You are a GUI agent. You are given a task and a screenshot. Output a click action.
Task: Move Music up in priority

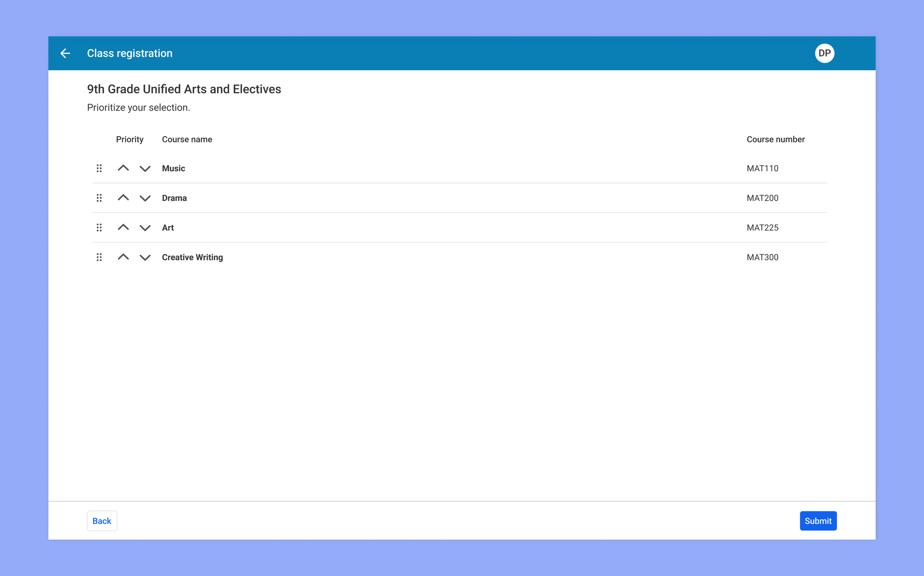pyautogui.click(x=123, y=168)
